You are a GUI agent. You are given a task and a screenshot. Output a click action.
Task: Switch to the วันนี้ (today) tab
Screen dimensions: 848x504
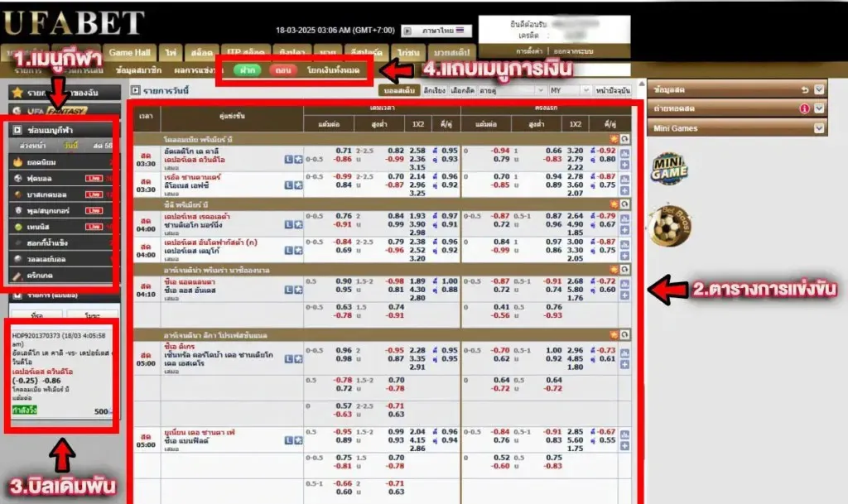point(70,144)
